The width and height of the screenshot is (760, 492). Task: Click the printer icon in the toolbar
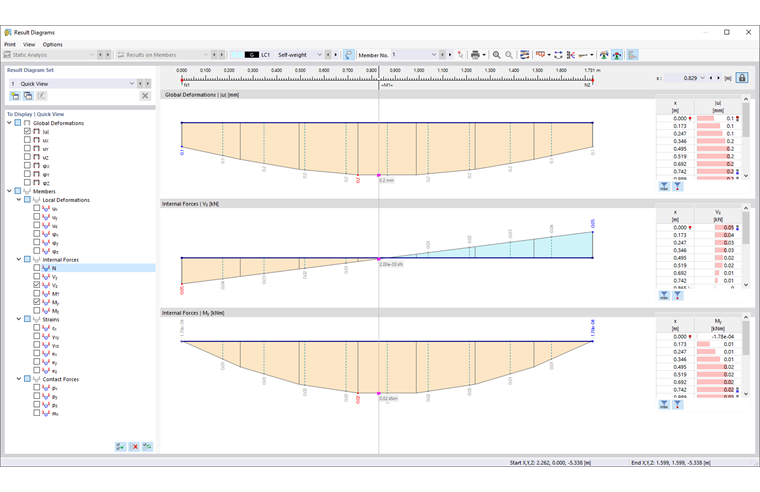[475, 55]
